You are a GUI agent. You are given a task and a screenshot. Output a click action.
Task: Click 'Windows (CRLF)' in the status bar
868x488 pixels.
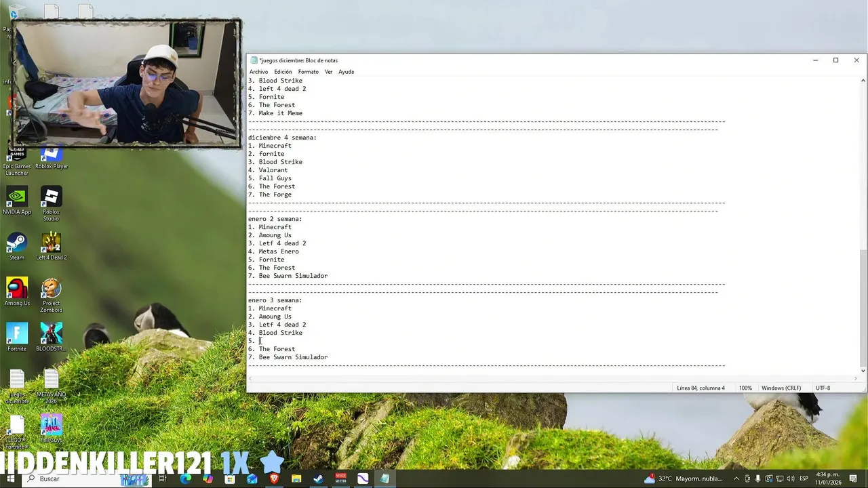click(781, 388)
